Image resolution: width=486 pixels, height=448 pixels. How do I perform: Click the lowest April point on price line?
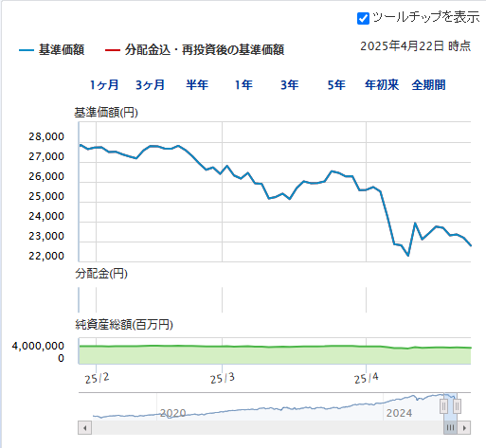[408, 255]
